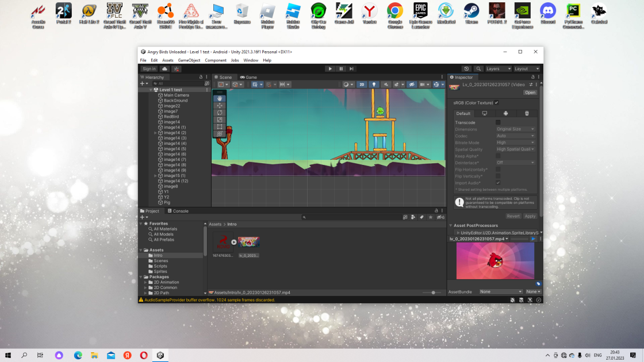Screen dimensions: 644x362
Task: Expand the image14 (2) hierarchy item
Action: pos(156,133)
